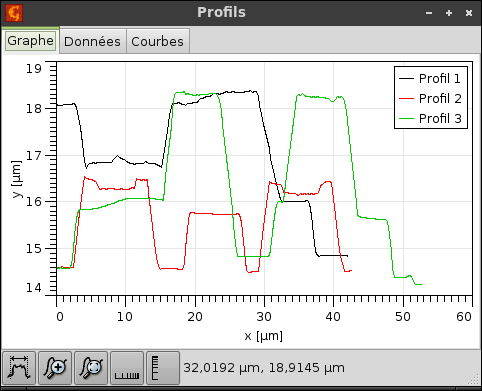Click the black Profil 1 legend line
This screenshot has width=482, height=391.
click(406, 79)
